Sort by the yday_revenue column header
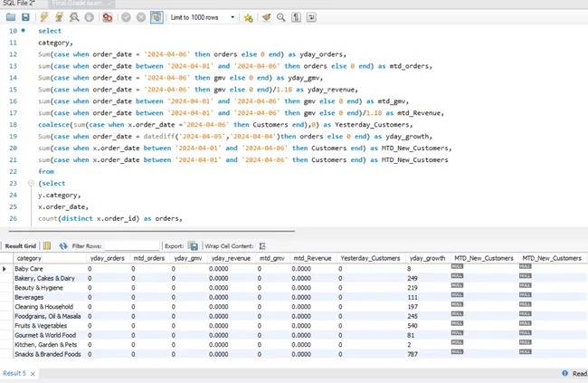588x383 pixels. click(231, 258)
